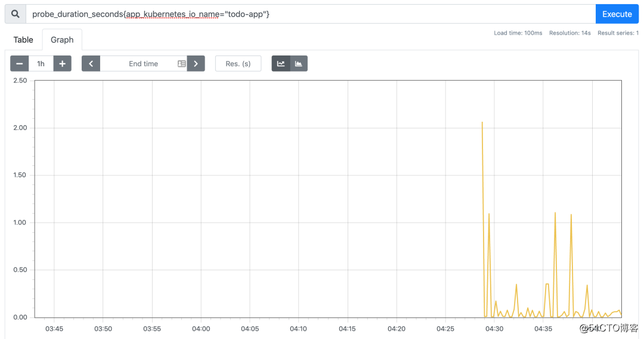
Task: Increase the time range with plus button
Action: tap(63, 64)
